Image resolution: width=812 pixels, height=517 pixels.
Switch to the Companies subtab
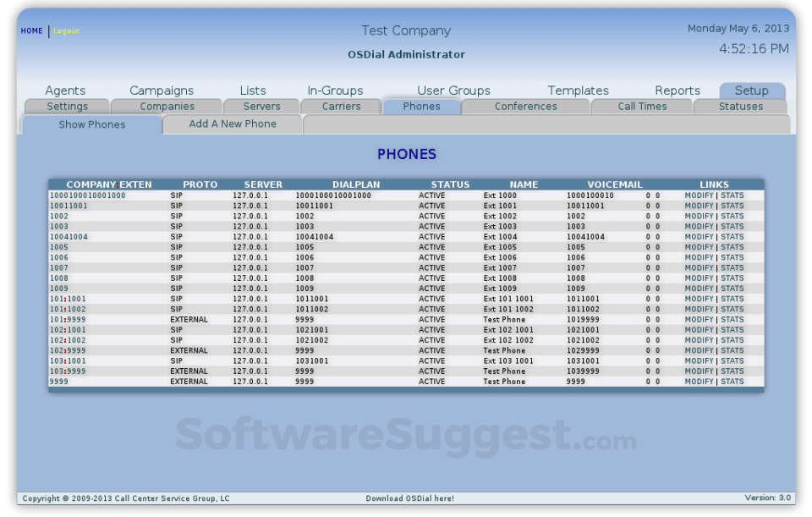point(167,106)
